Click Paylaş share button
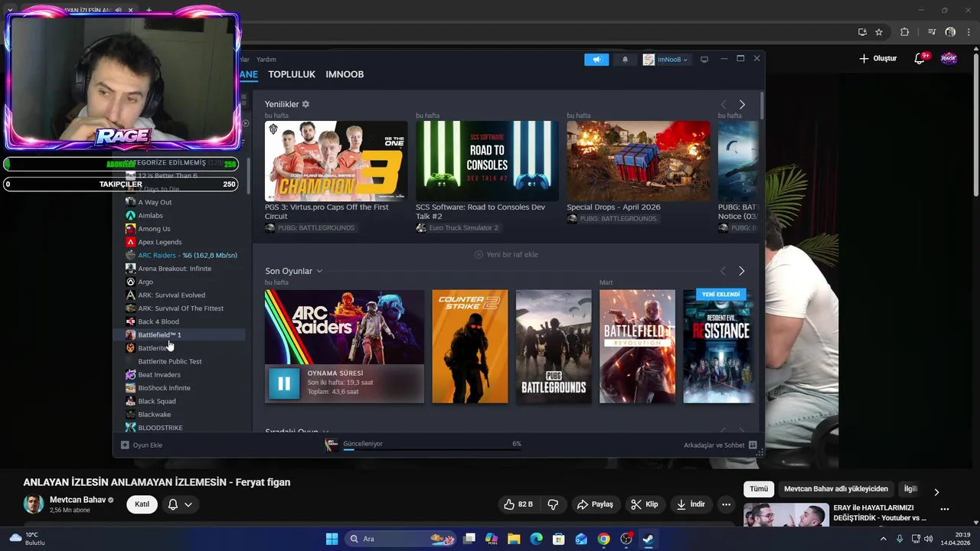Viewport: 980px width, 551px height. point(595,504)
